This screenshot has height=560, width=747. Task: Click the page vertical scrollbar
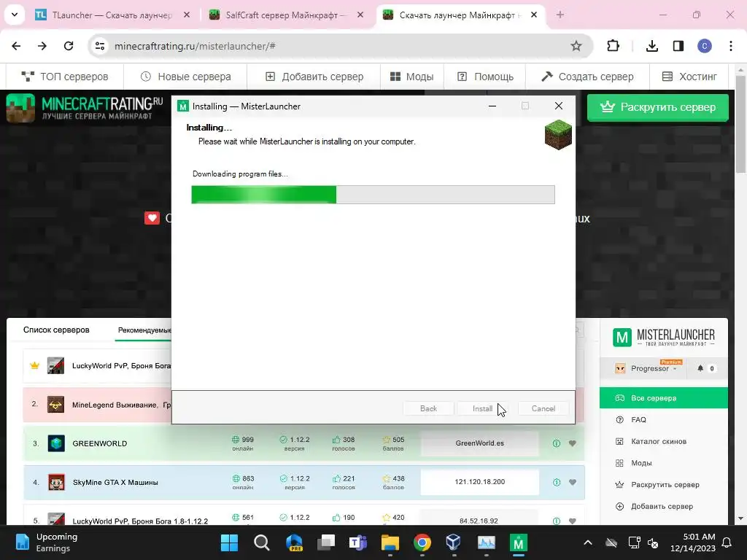coord(740,124)
